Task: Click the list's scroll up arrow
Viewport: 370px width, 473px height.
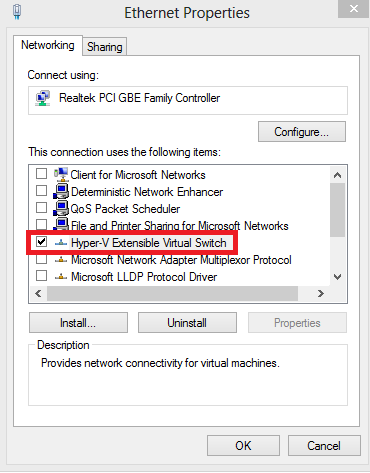Action: coord(337,175)
